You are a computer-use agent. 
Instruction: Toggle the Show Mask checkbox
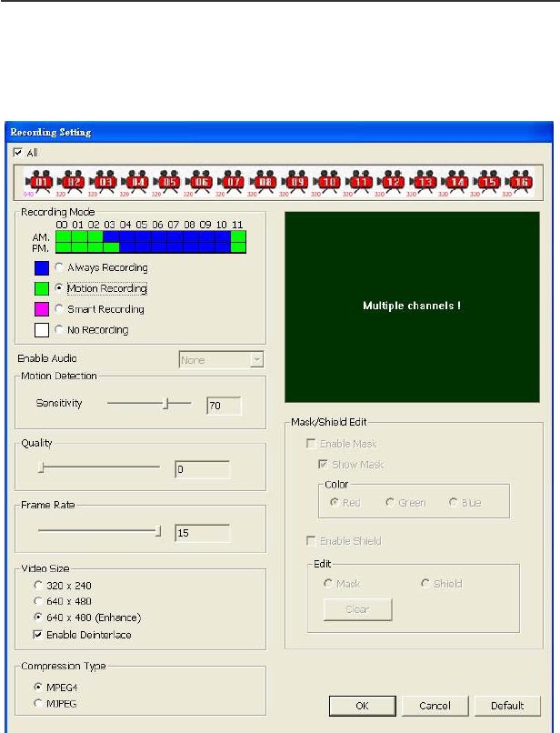click(x=323, y=464)
